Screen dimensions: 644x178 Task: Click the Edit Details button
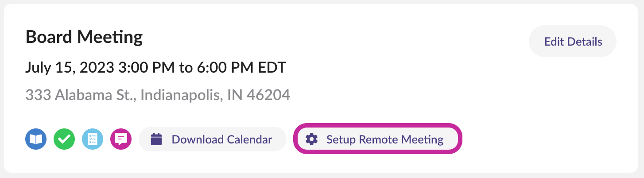coord(573,42)
